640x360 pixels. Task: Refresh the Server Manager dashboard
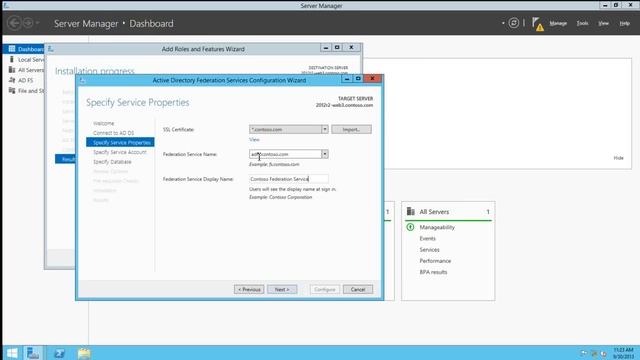point(513,23)
